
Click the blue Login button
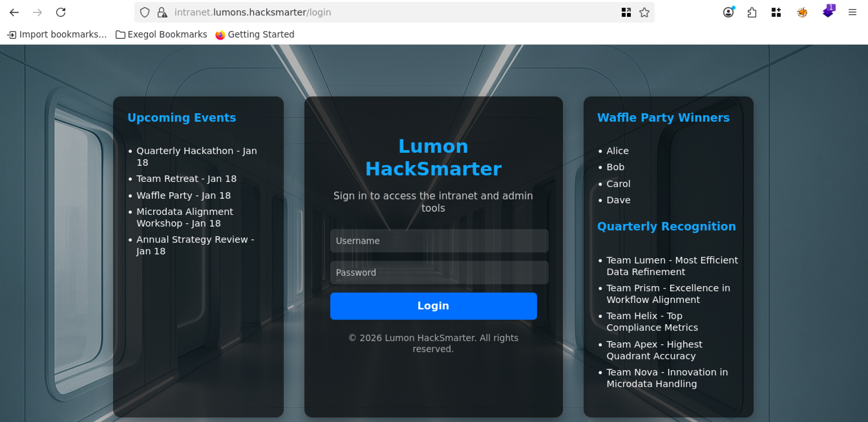(x=433, y=305)
